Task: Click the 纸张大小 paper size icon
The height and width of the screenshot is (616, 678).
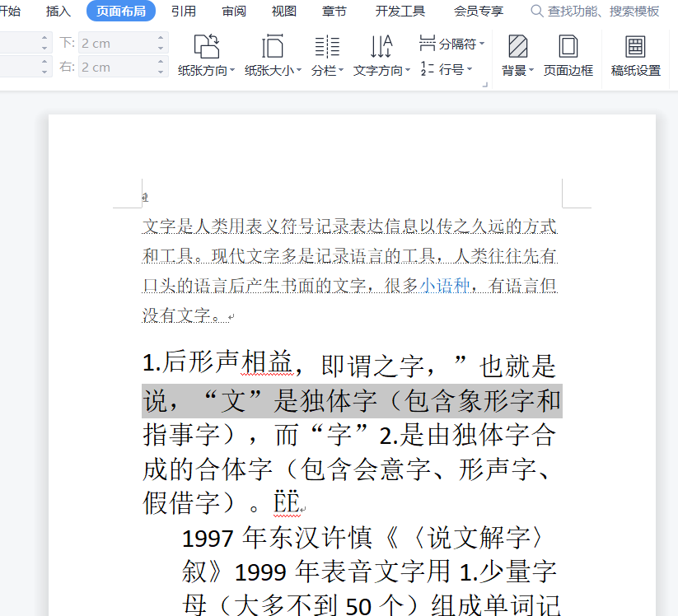Action: [x=273, y=46]
